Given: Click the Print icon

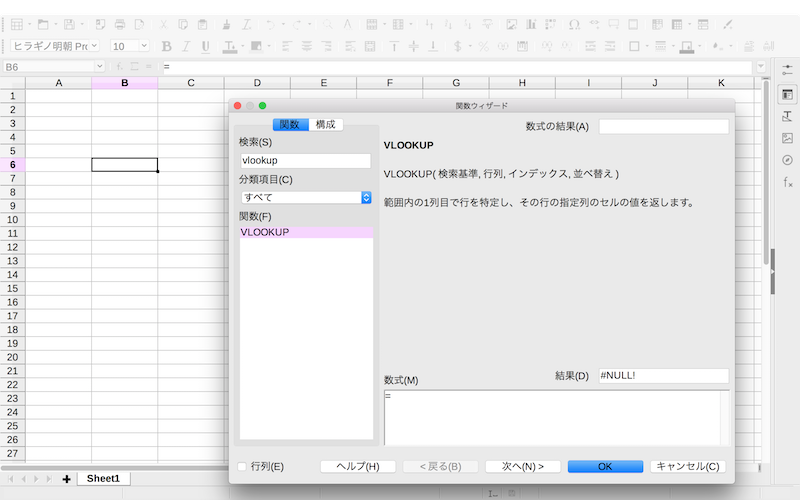Looking at the screenshot, I should click(120, 24).
